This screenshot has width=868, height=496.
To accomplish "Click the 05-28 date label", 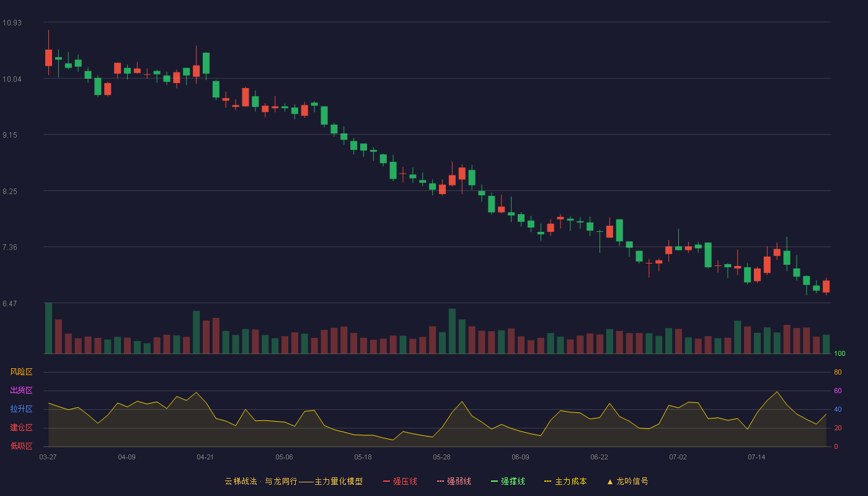I will pyautogui.click(x=441, y=457).
